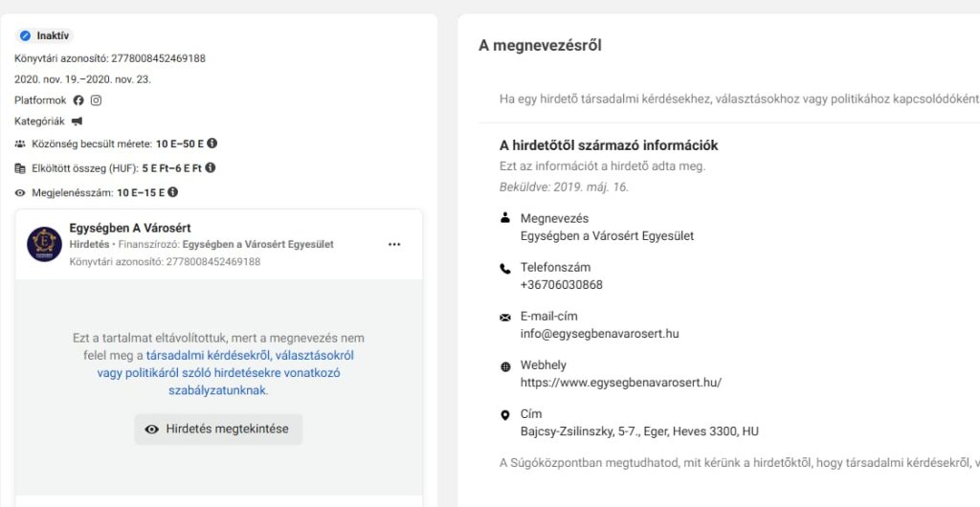The height and width of the screenshot is (507, 980).
Task: Click the Inaktív status badge
Action: 45,35
